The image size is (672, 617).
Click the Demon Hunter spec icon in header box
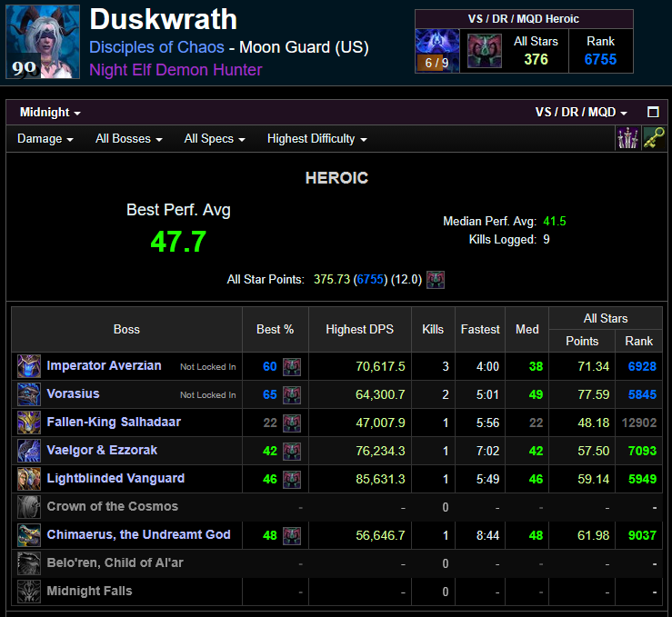[x=485, y=51]
